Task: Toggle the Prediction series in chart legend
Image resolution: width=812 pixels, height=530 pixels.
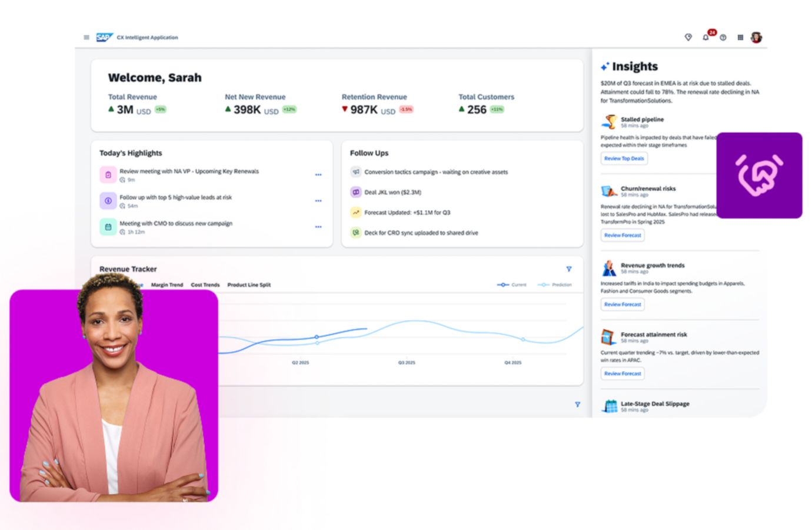Action: [x=555, y=285]
